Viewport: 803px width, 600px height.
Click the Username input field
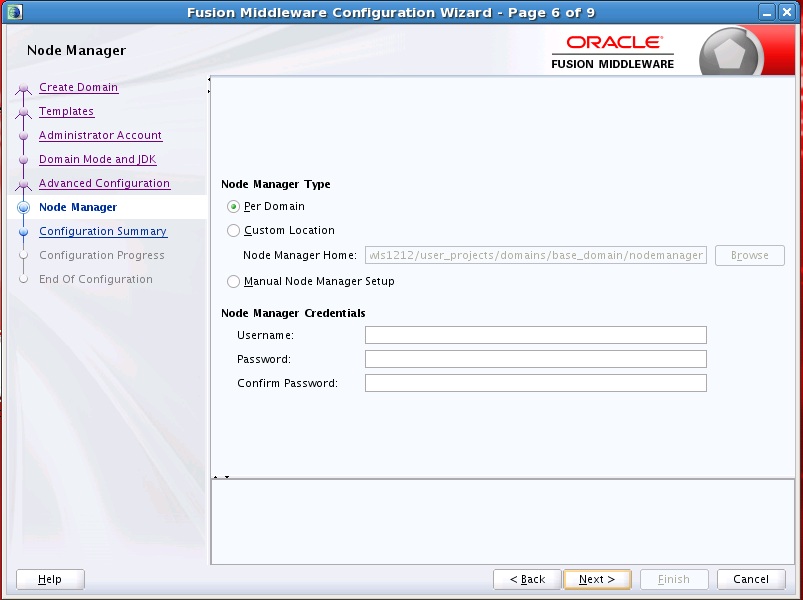pos(536,335)
